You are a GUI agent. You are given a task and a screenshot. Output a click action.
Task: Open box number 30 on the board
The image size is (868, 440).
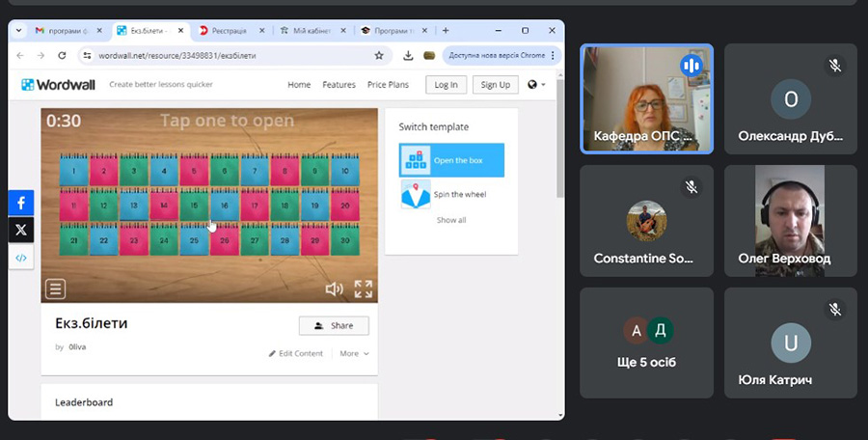345,240
